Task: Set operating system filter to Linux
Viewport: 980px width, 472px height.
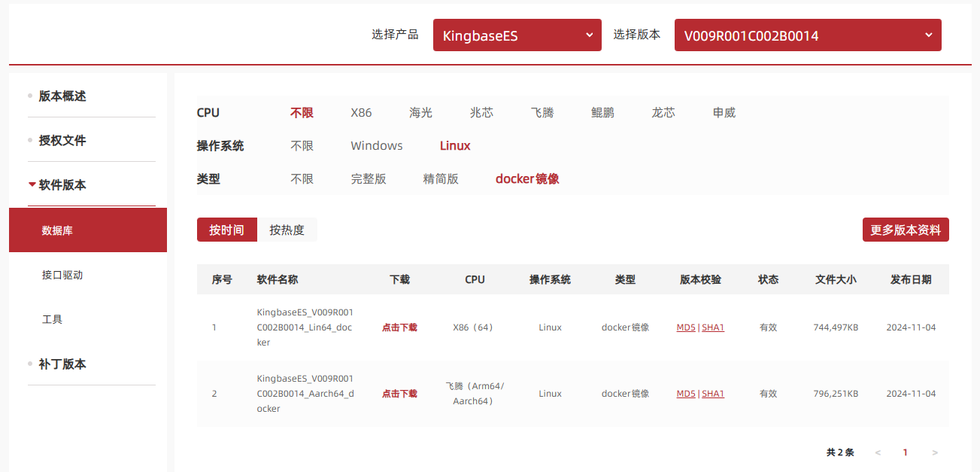Action: point(455,146)
